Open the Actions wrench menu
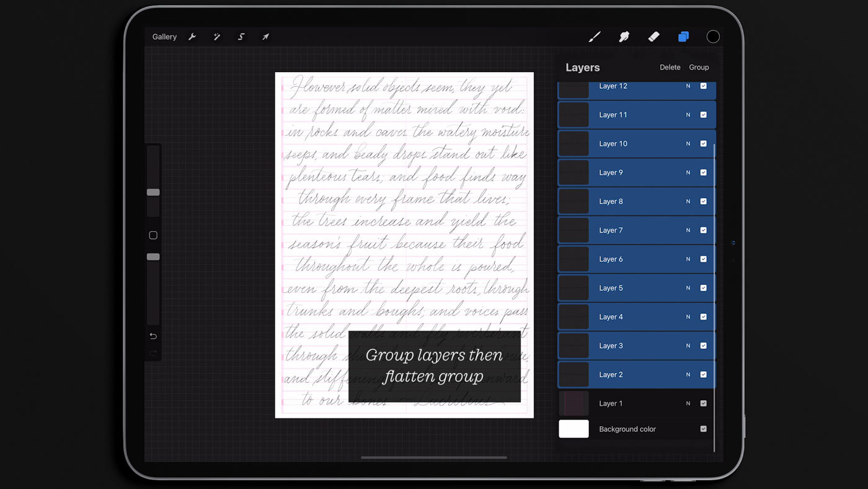 point(192,37)
